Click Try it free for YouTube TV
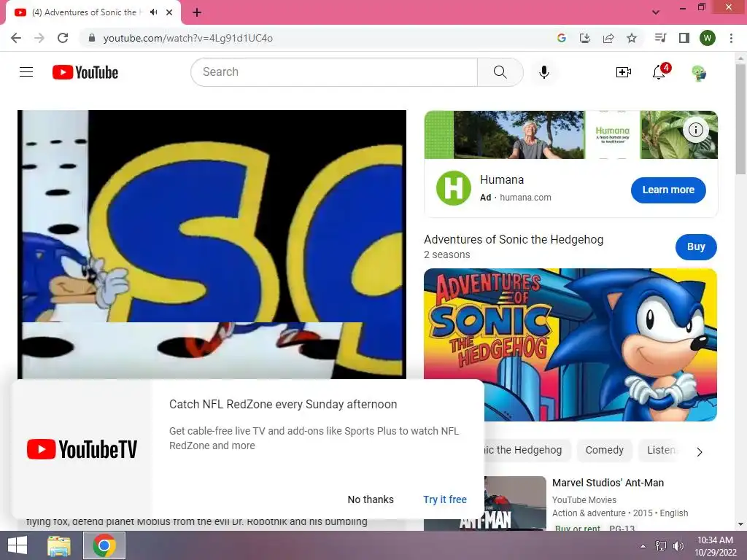Viewport: 747px width, 560px height. (444, 499)
